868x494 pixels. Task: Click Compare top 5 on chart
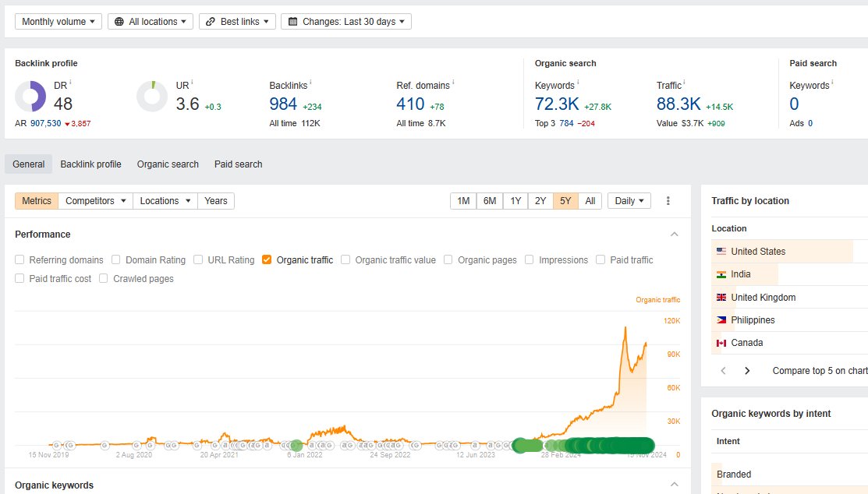coord(820,371)
